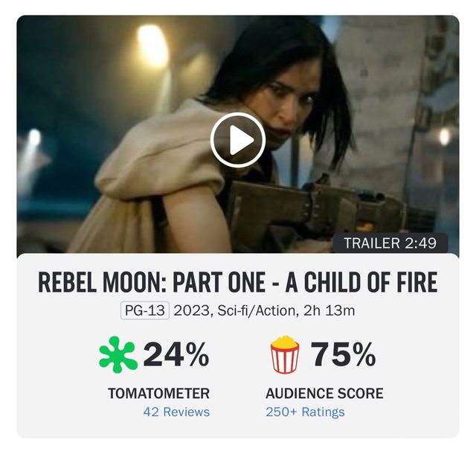
Task: Click the Sci-fi/Action genre text
Action: [x=249, y=310]
